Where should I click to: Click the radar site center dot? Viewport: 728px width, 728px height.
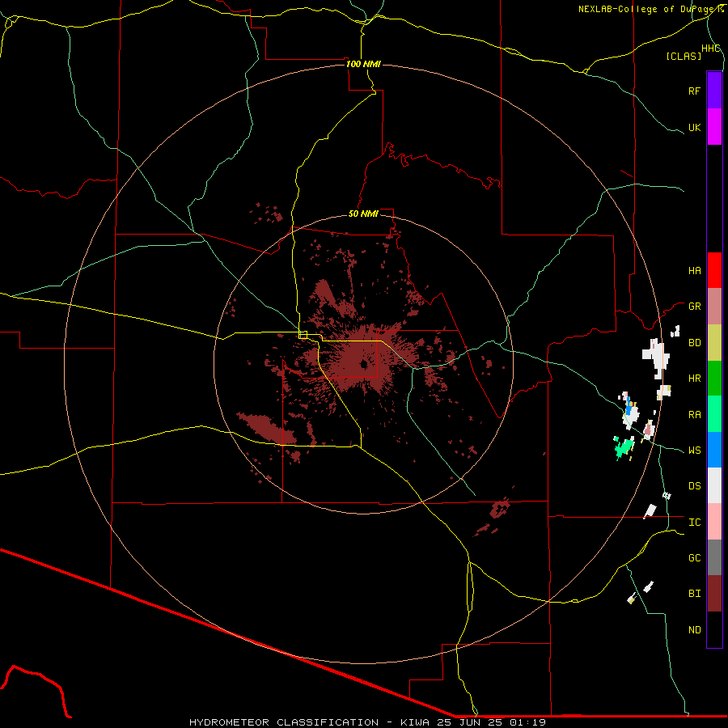[x=363, y=364]
